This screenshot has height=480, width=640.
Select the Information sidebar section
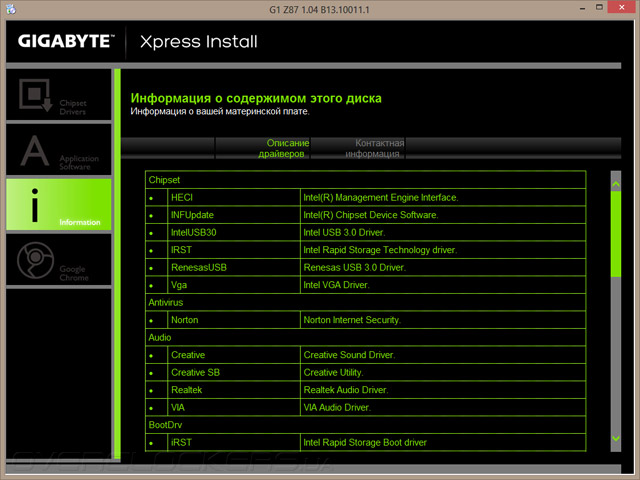tap(59, 204)
